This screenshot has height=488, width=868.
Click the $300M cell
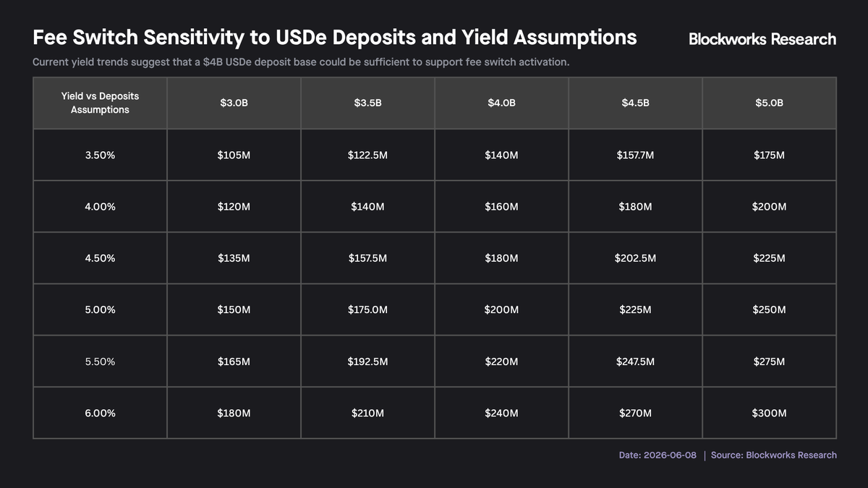[769, 413]
